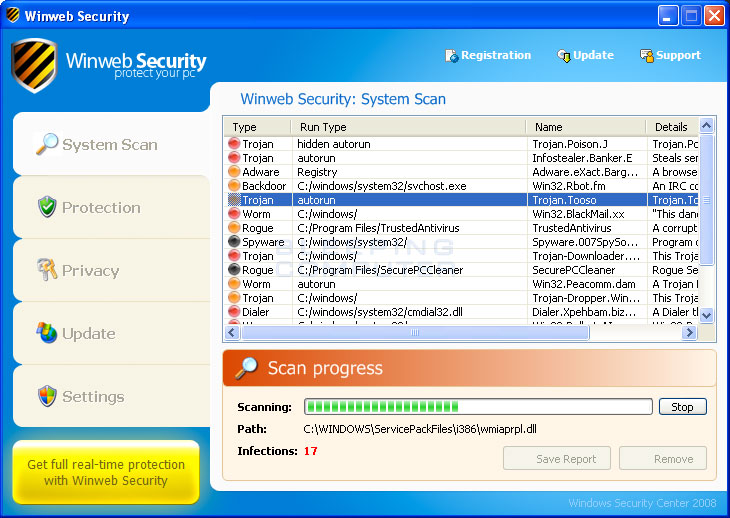
Task: Click dark icon of Spyware row
Action: click(234, 242)
